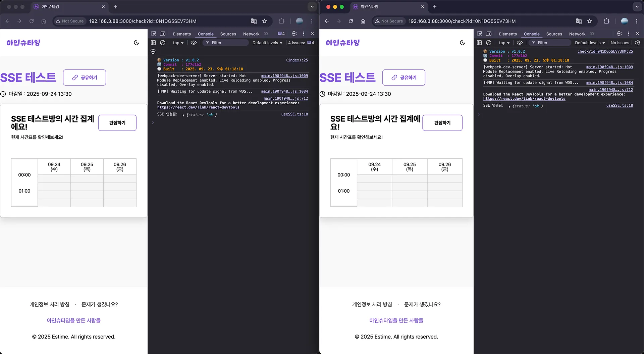The height and width of the screenshot is (354, 644).
Task: Click the clear console icon
Action: pos(163,43)
